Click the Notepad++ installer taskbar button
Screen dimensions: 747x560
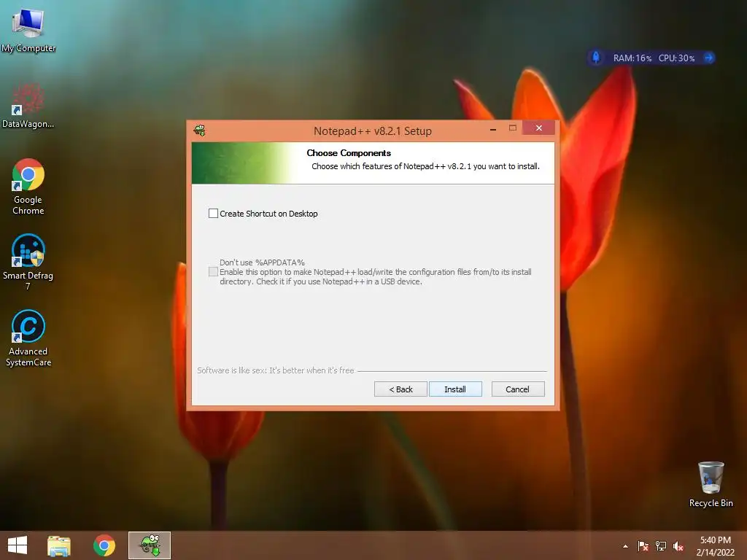click(150, 545)
